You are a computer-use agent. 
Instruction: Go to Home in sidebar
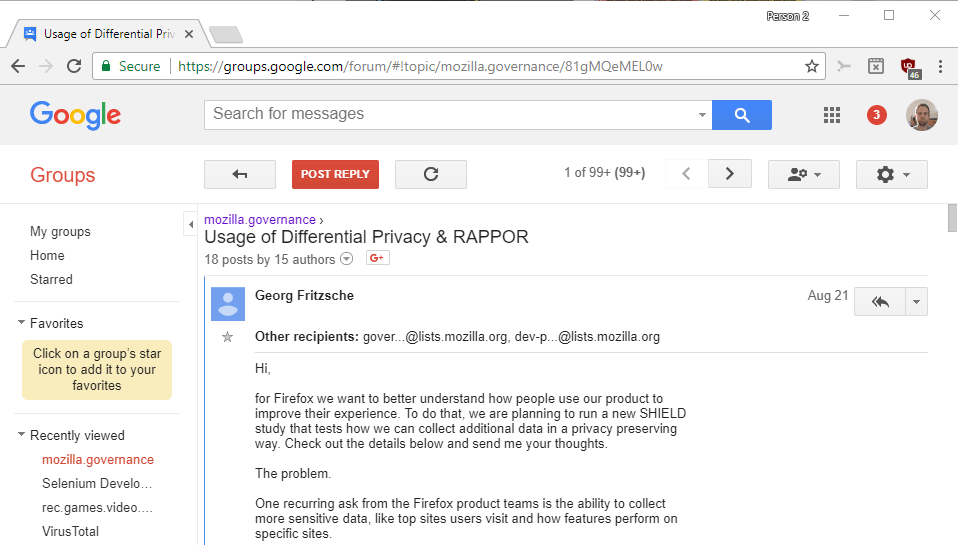pyautogui.click(x=47, y=255)
